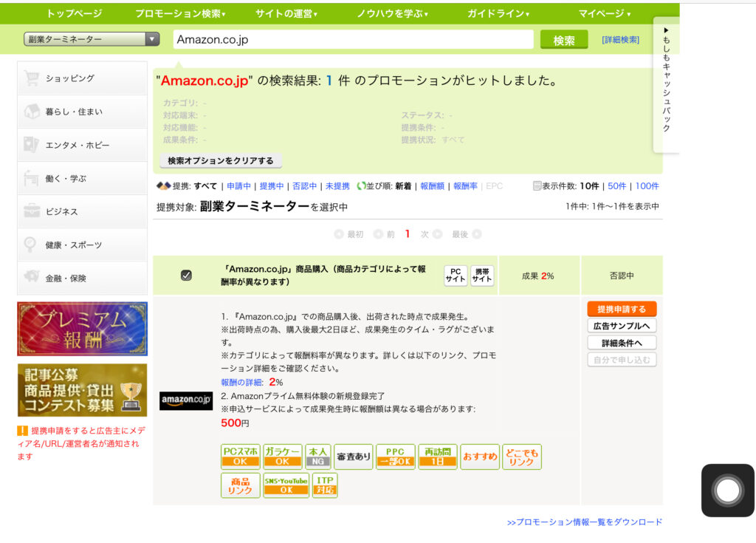
Task: Click the 報酬の詳細 link
Action: pyautogui.click(x=241, y=382)
